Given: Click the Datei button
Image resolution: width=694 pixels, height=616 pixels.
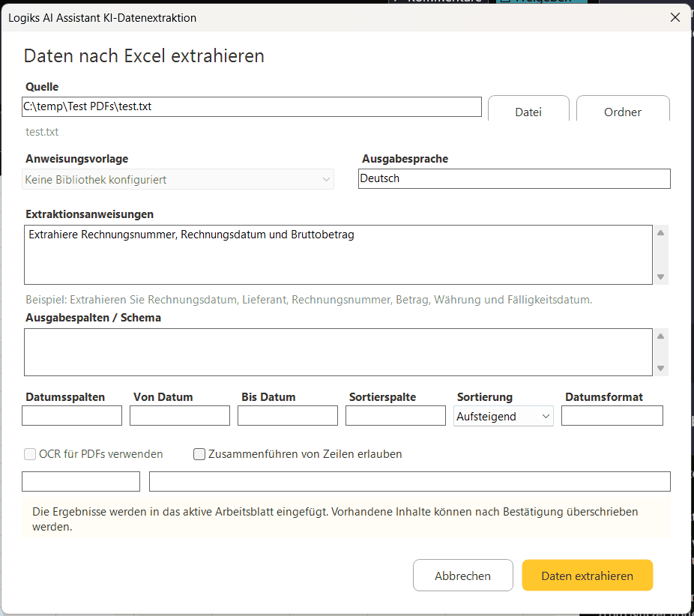Looking at the screenshot, I should (x=528, y=109).
